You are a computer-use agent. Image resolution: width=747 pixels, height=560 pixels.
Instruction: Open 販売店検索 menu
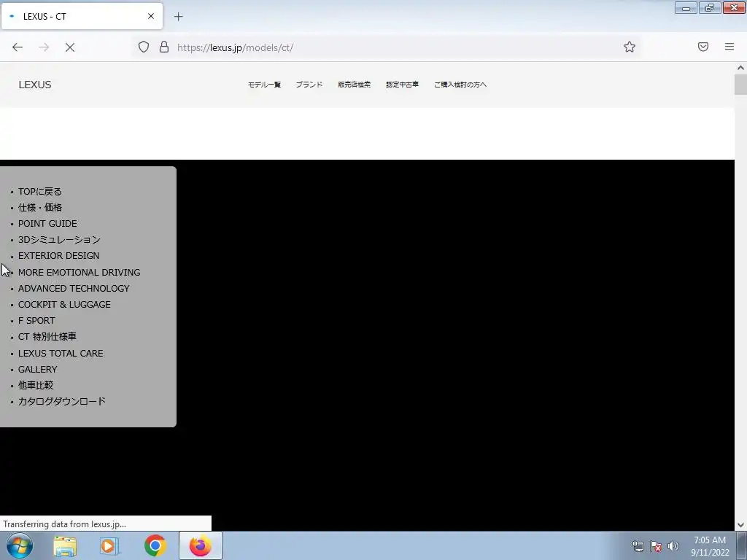pos(355,85)
